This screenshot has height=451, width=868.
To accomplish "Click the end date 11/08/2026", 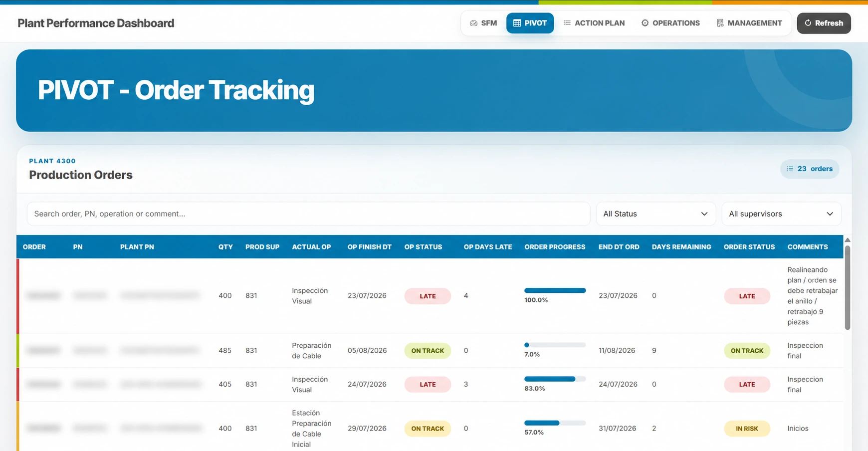I will click(x=617, y=351).
